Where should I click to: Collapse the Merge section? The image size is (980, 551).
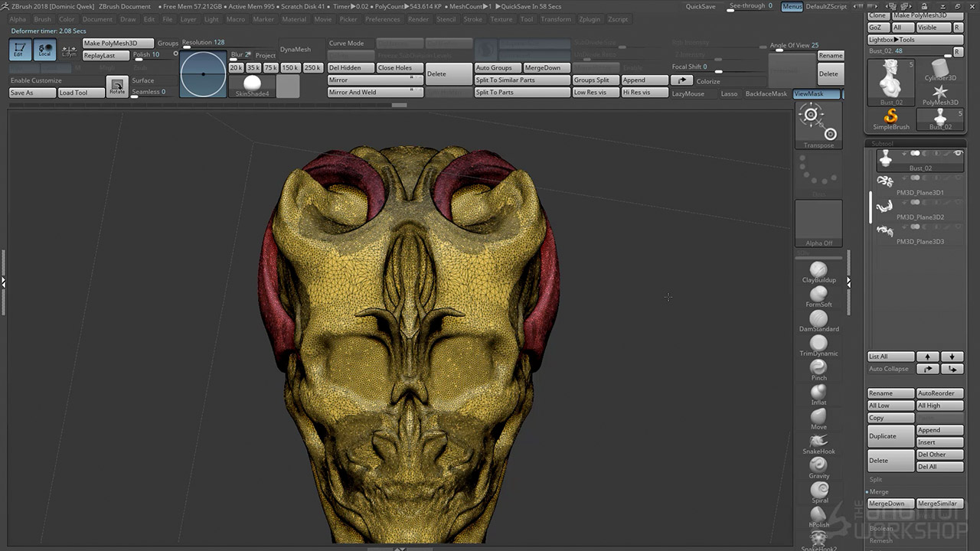878,492
